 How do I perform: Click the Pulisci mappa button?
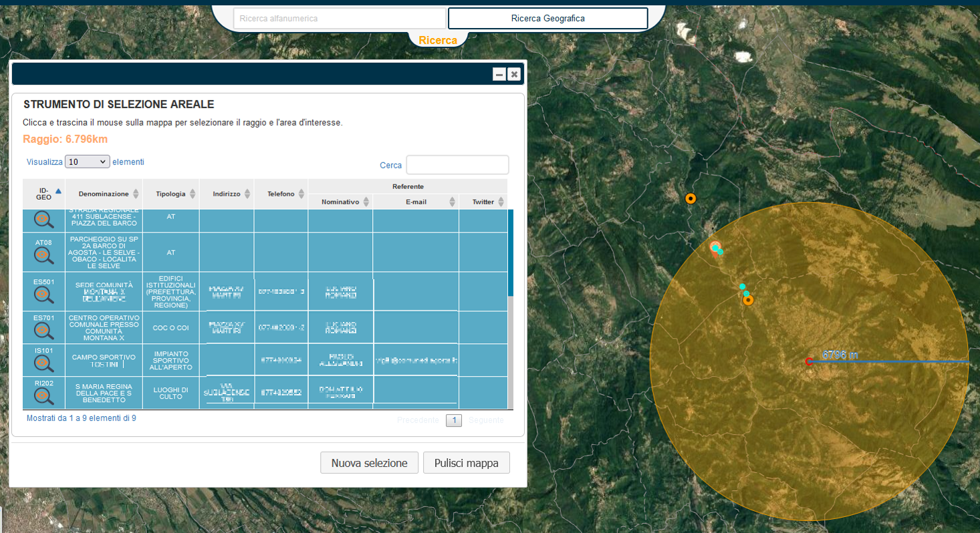pos(466,463)
